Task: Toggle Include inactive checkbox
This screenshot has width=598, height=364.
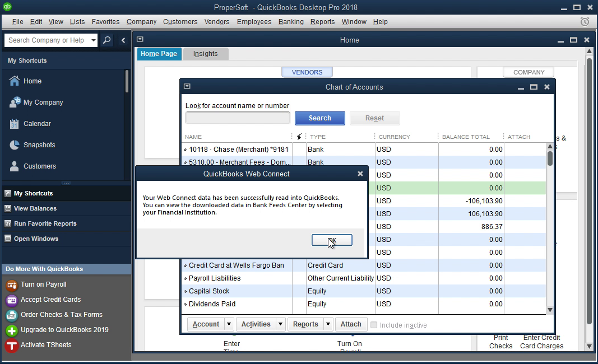Action: pos(374,325)
